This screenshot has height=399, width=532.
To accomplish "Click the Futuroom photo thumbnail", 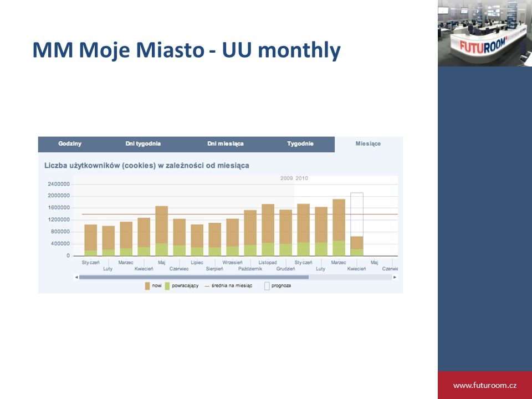I will (x=485, y=33).
